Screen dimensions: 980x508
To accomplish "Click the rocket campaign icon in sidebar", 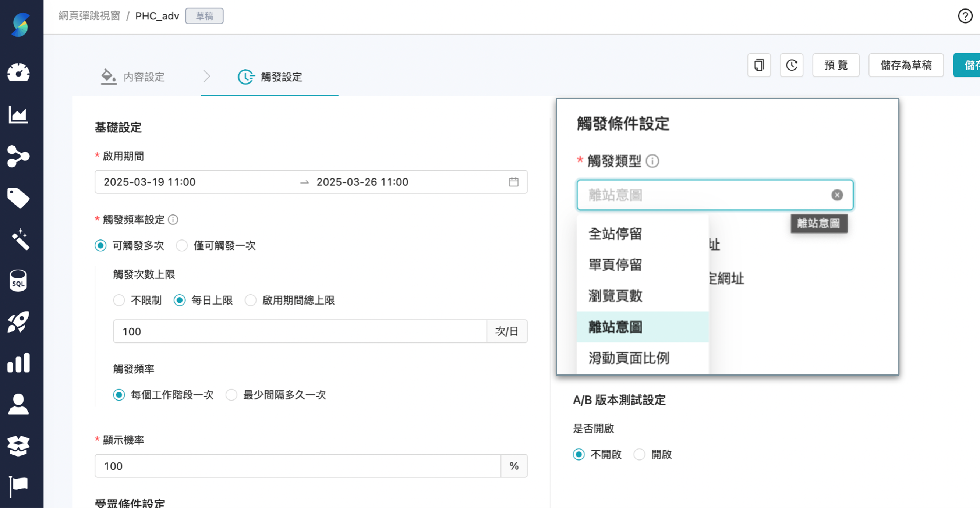I will 19,321.
